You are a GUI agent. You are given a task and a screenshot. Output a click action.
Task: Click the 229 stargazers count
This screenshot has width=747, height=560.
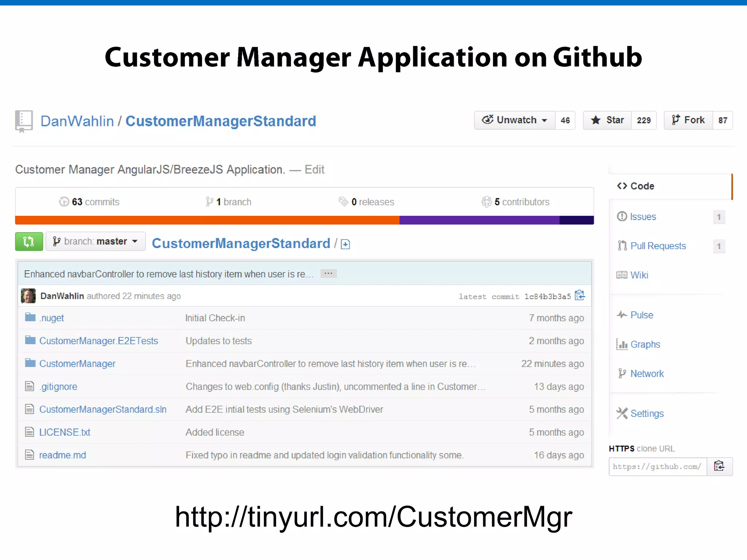pyautogui.click(x=644, y=120)
